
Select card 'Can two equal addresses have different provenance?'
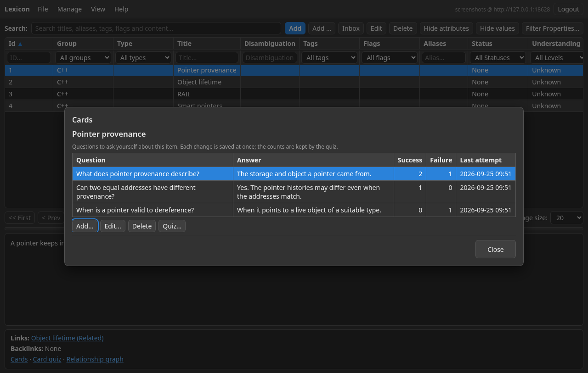tap(153, 192)
